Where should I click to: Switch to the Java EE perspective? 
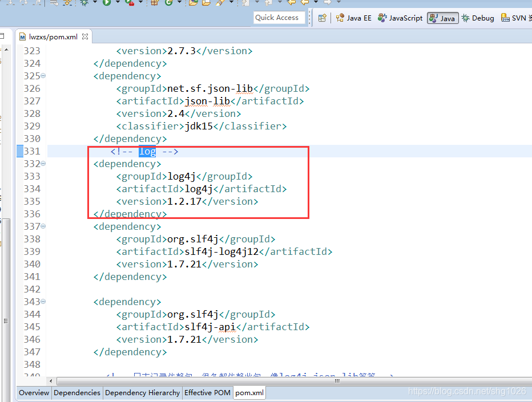[354, 18]
